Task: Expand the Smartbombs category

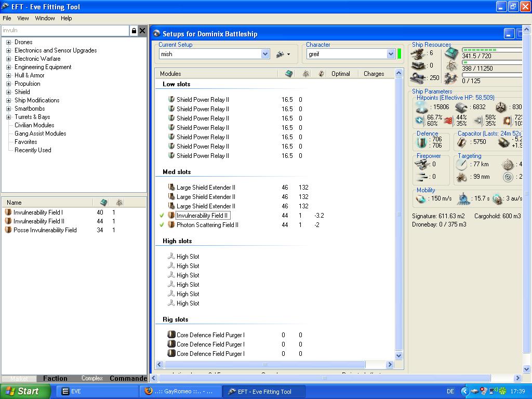Action: tap(9, 109)
